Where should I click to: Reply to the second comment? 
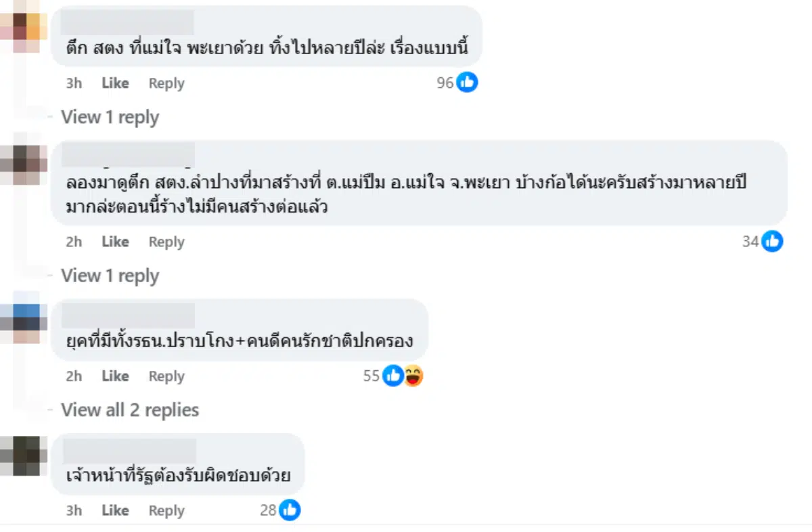coord(166,241)
